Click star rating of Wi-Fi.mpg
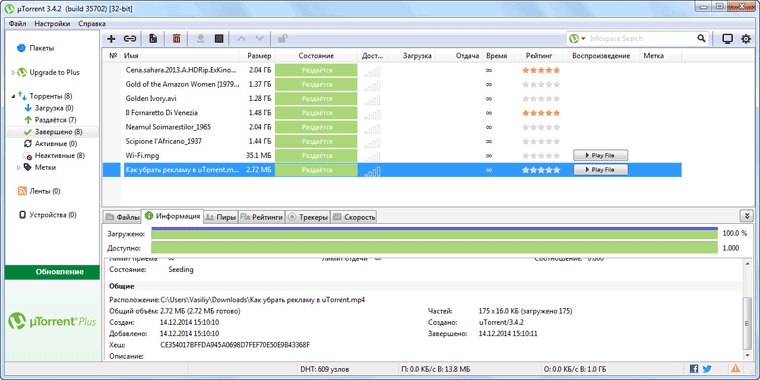Viewport: 760px width, 380px height. click(541, 156)
